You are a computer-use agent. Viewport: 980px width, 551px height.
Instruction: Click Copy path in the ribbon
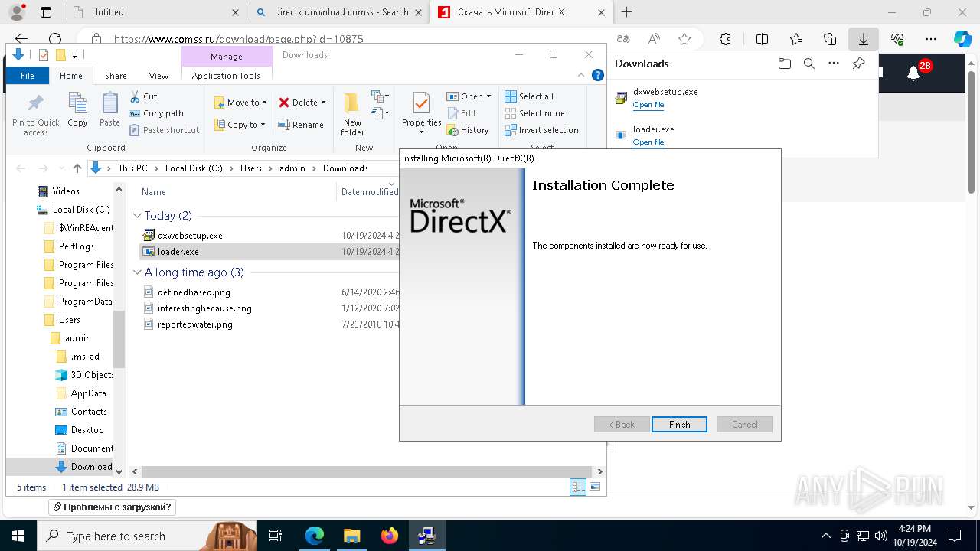[x=156, y=113]
